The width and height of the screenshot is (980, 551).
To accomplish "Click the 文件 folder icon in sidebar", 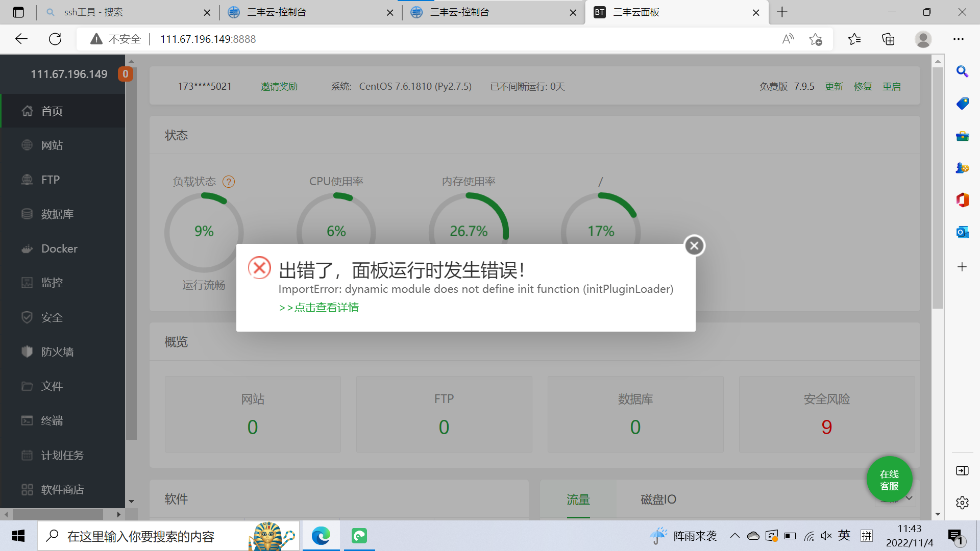I will 27,386.
